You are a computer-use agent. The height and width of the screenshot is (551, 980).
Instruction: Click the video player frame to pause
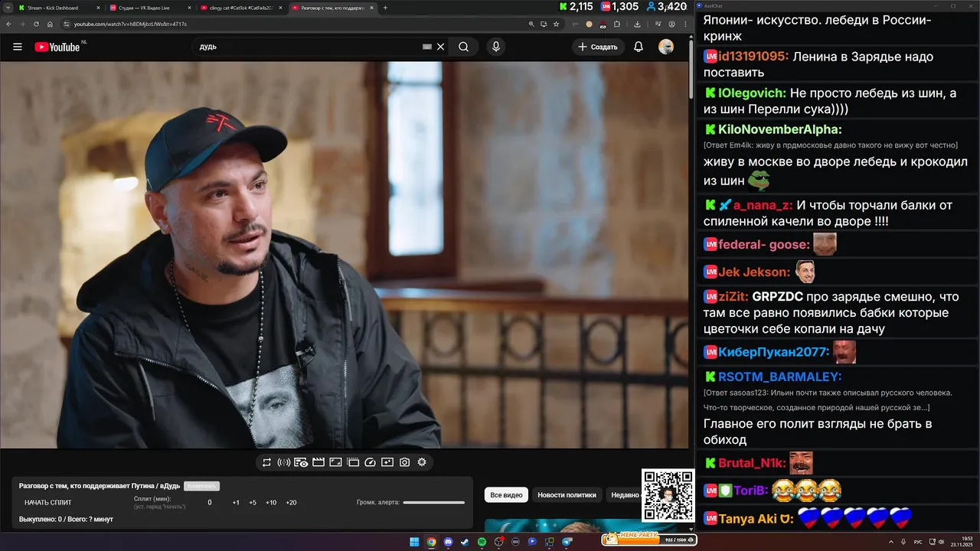coord(345,255)
